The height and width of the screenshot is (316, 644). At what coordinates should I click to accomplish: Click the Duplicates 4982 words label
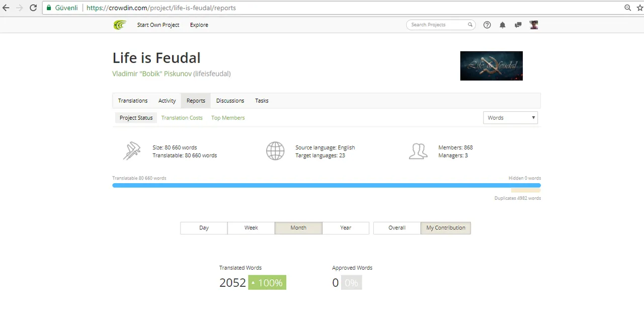tap(518, 198)
